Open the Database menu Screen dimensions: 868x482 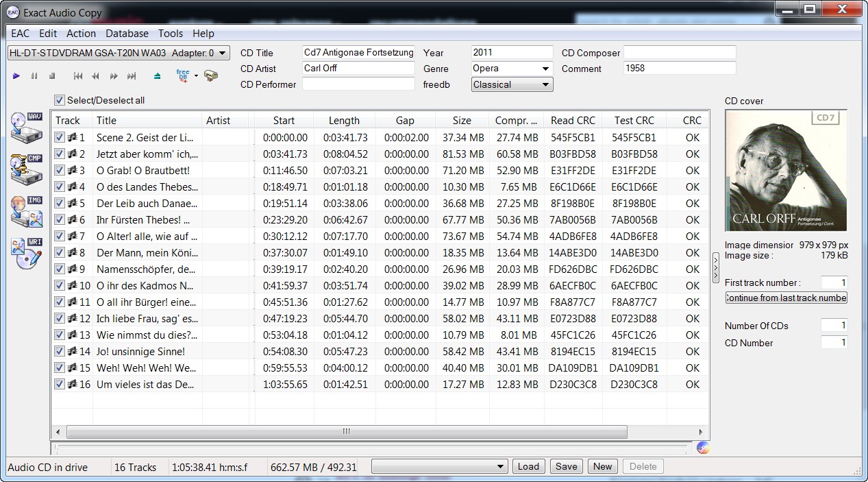127,33
